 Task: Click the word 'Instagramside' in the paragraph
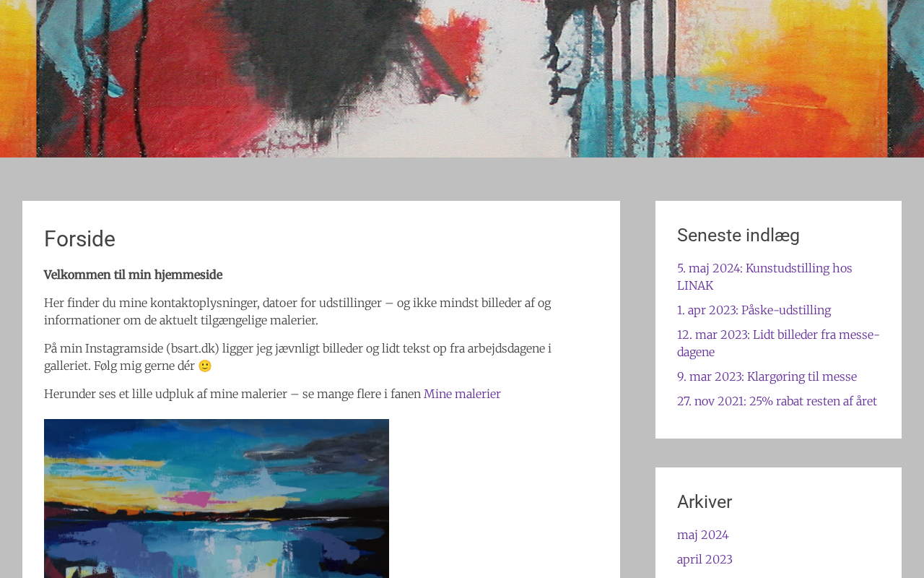(x=123, y=348)
